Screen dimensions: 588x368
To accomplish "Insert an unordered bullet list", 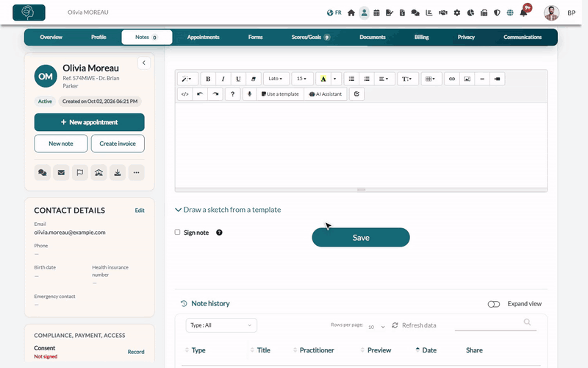I will [x=351, y=79].
